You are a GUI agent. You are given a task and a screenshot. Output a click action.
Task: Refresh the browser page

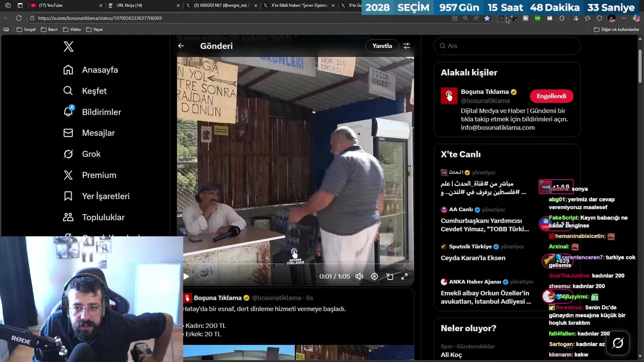pyautogui.click(x=19, y=18)
